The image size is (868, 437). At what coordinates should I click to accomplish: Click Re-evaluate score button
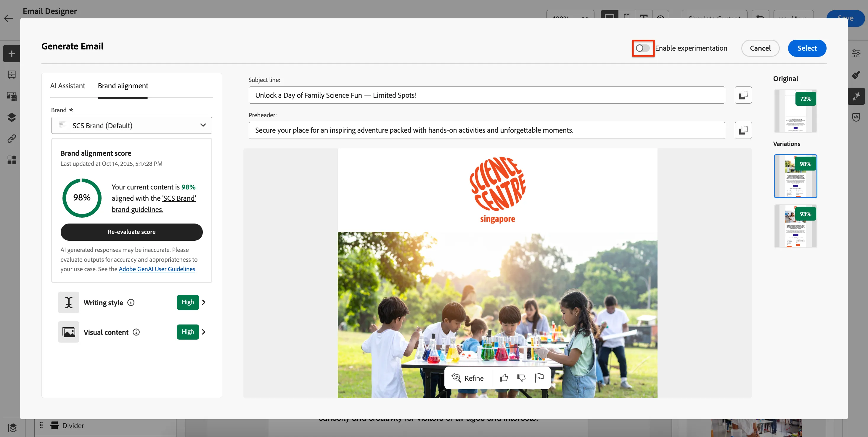(131, 232)
